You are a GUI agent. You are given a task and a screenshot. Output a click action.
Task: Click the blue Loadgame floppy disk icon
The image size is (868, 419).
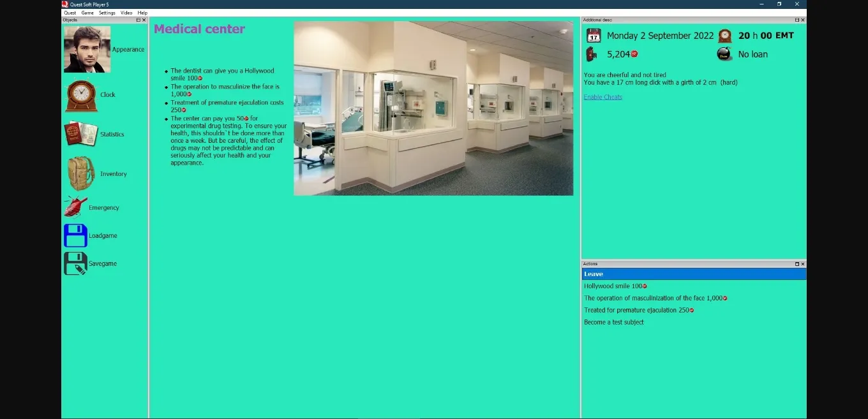(75, 235)
